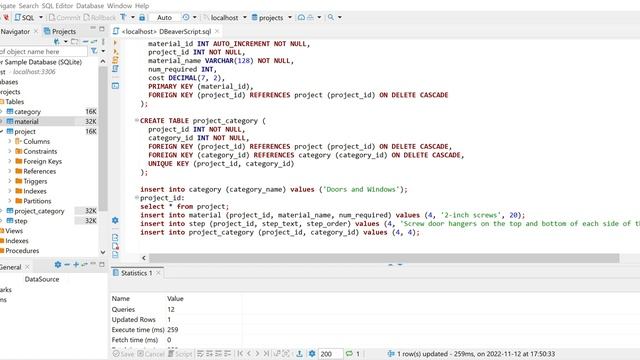Click the Save button in results toolbar
Viewport: 640px width, 360px height.
pyautogui.click(x=123, y=354)
